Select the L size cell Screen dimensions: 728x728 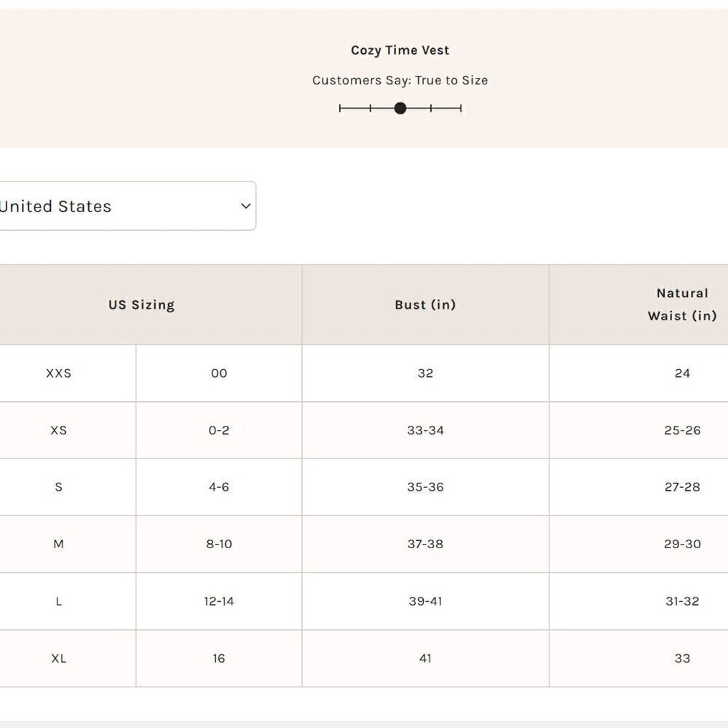click(59, 601)
